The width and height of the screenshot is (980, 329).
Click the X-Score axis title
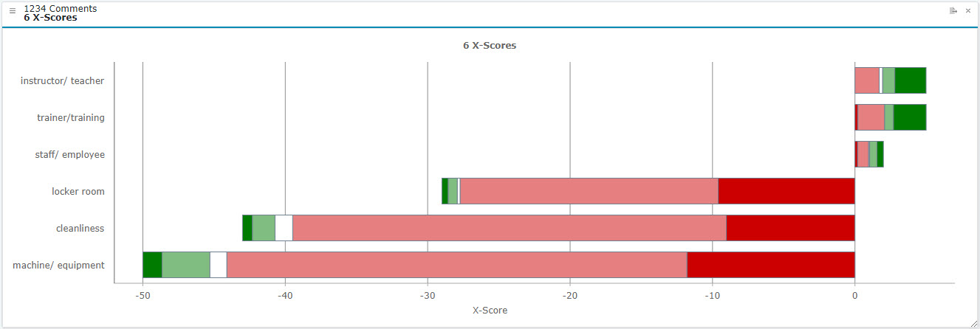(490, 311)
